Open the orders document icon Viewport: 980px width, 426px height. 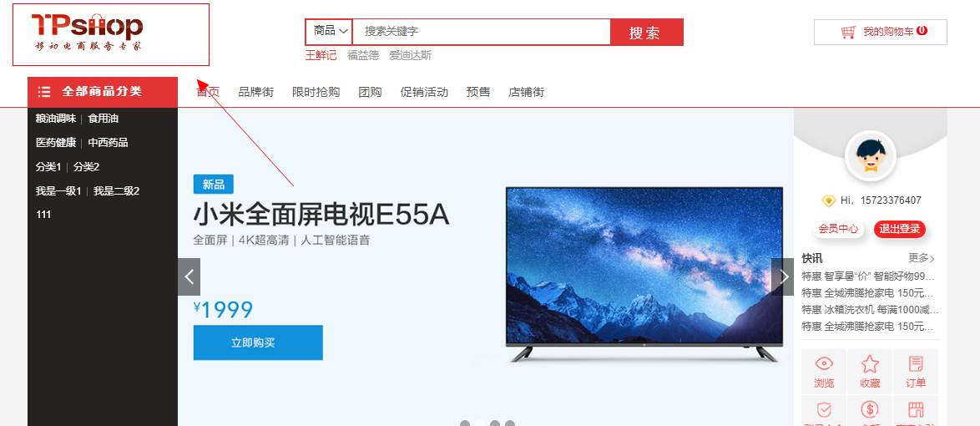point(916,363)
